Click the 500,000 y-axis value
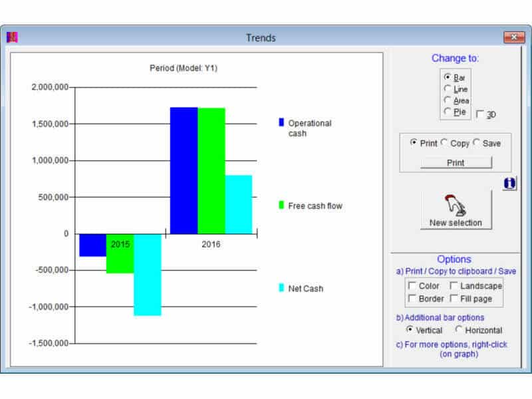The image size is (532, 399). [x=53, y=197]
